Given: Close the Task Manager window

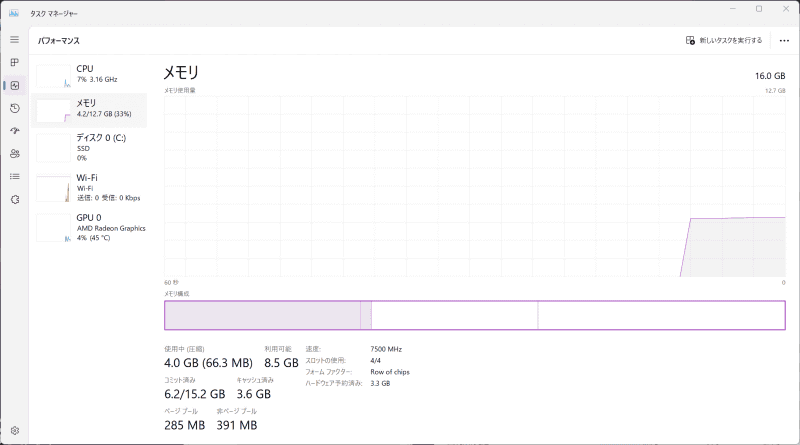Looking at the screenshot, I should click(786, 9).
